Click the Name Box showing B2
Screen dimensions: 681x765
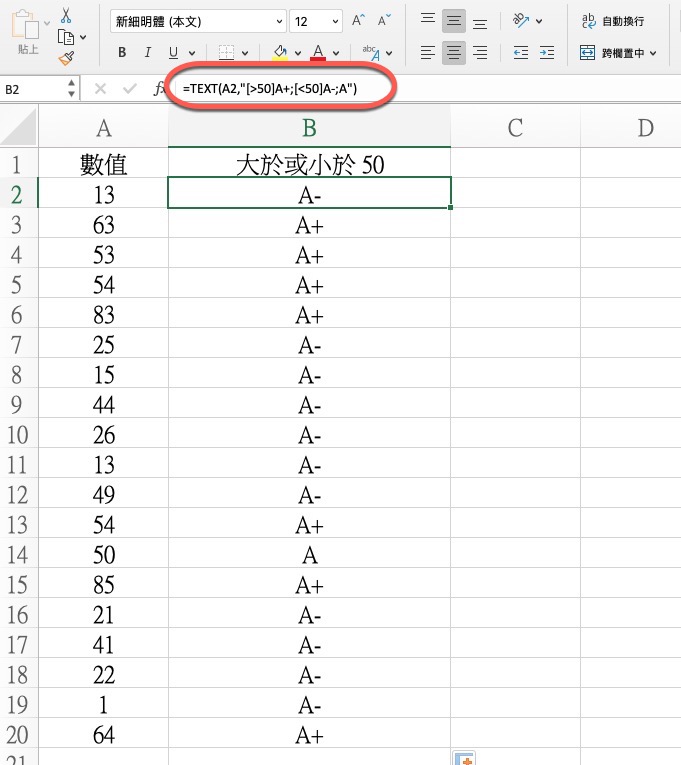click(33, 89)
